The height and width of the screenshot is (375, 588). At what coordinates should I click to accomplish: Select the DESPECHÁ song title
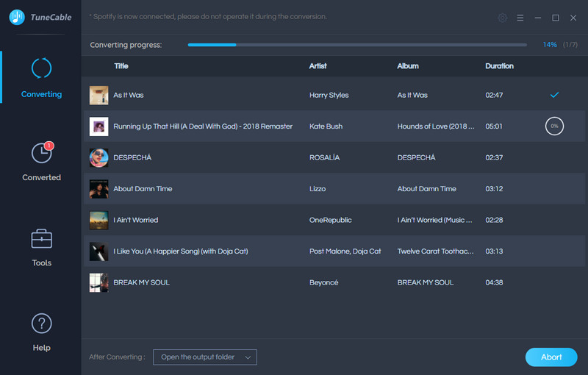coord(132,157)
